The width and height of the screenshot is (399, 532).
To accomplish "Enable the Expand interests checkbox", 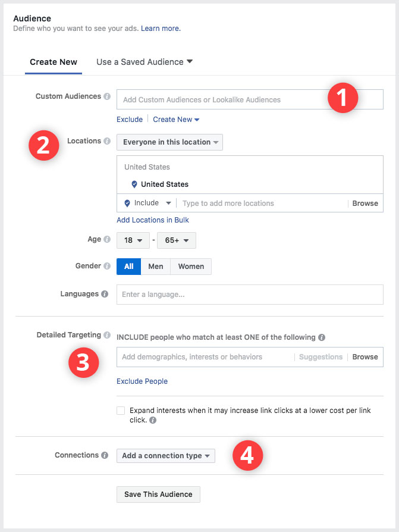I will pos(121,411).
